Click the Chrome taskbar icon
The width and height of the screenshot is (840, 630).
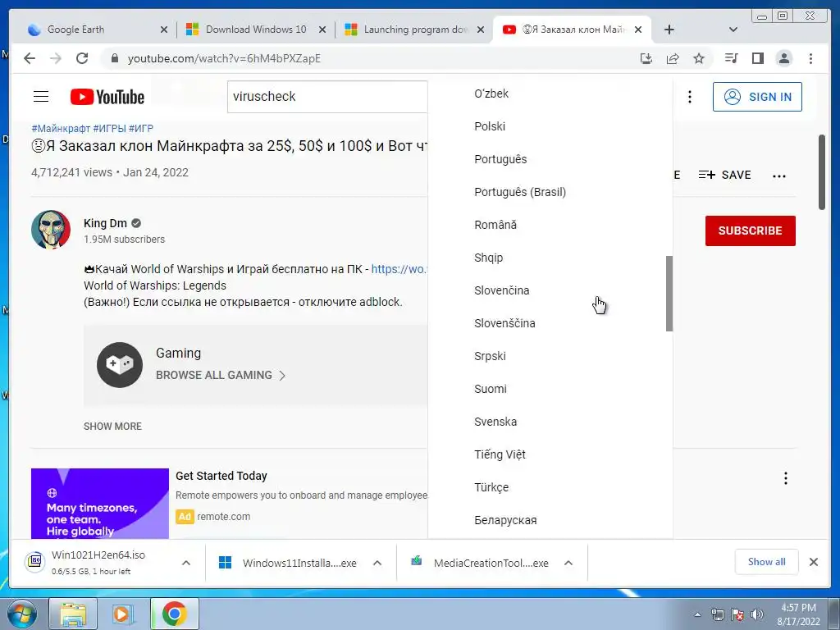(174, 614)
